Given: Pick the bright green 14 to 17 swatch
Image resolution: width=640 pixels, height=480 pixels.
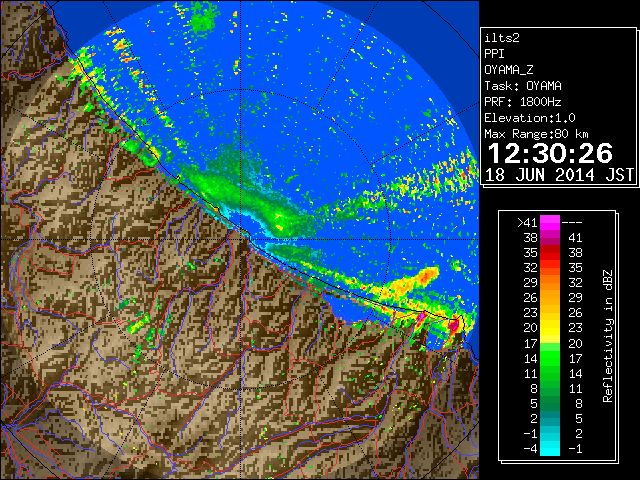Looking at the screenshot, I should tap(550, 358).
